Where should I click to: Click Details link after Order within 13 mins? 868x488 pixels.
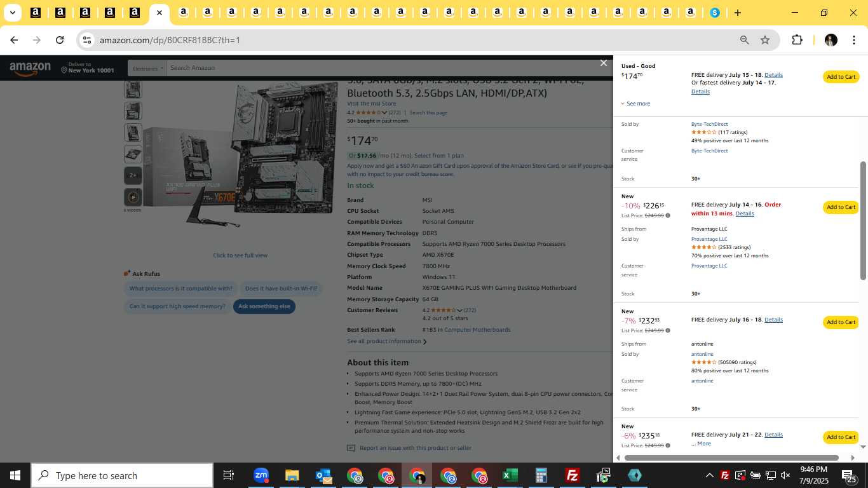pyautogui.click(x=745, y=213)
